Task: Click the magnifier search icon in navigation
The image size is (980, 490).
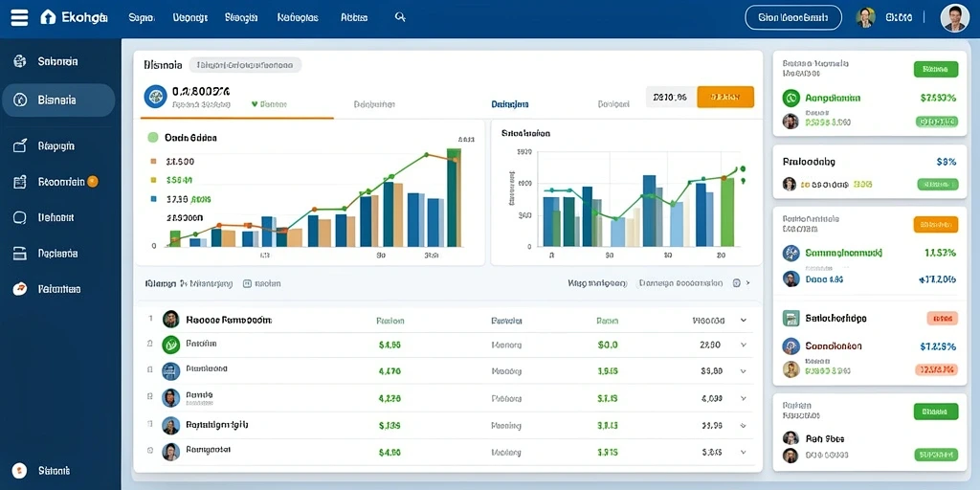Action: click(x=401, y=17)
